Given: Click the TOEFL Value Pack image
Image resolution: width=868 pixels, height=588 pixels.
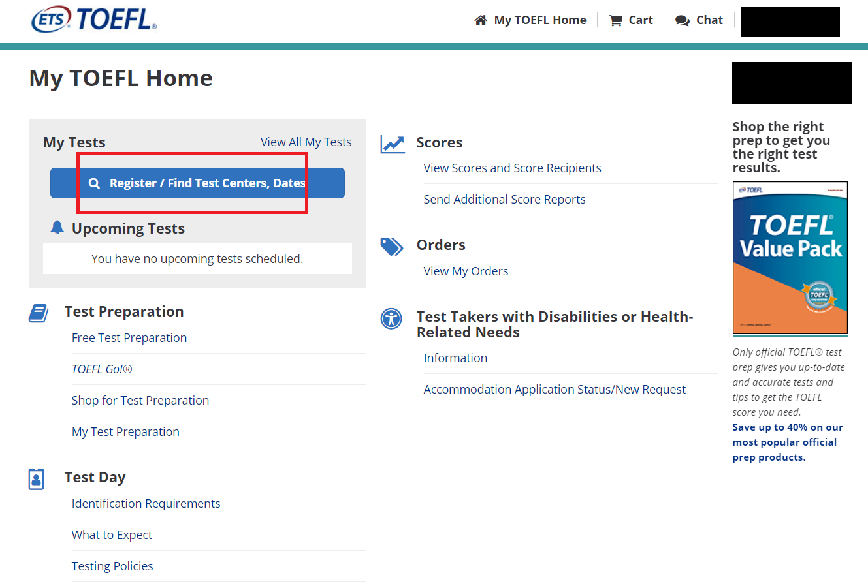Looking at the screenshot, I should click(790, 258).
